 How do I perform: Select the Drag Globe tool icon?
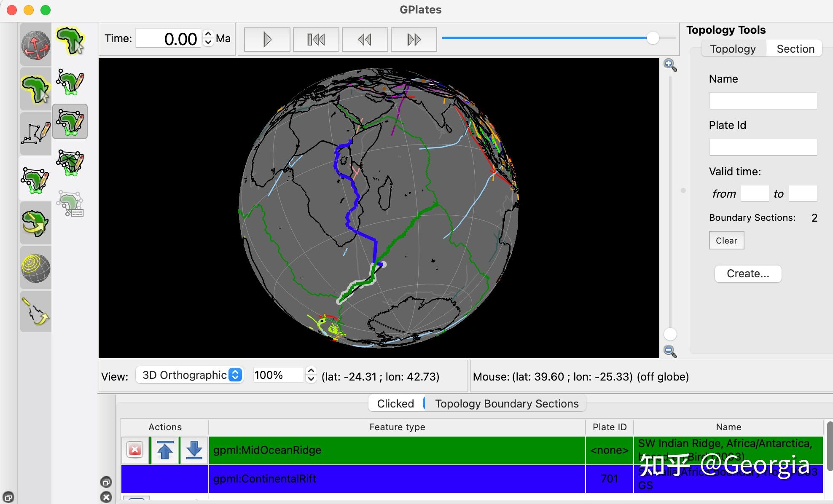(x=36, y=45)
